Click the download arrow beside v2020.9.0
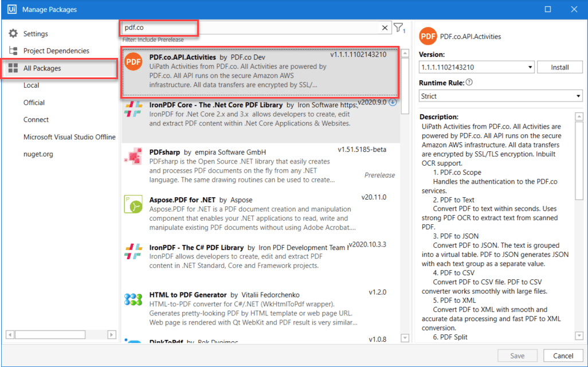Viewport: 588px width, 367px height. (393, 102)
